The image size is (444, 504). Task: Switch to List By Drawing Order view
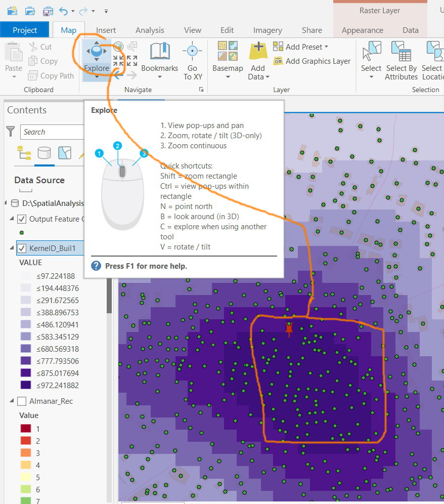24,152
